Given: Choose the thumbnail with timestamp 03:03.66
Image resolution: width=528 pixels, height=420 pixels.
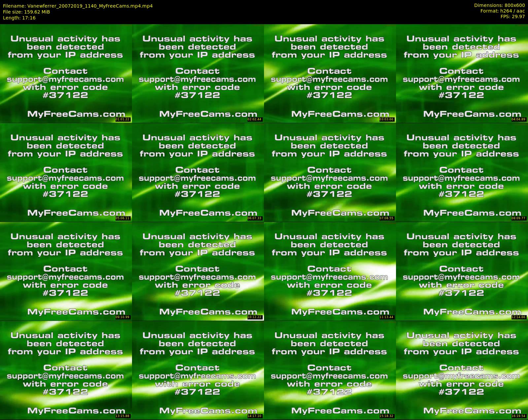Looking at the screenshot, I should tap(330, 73).
